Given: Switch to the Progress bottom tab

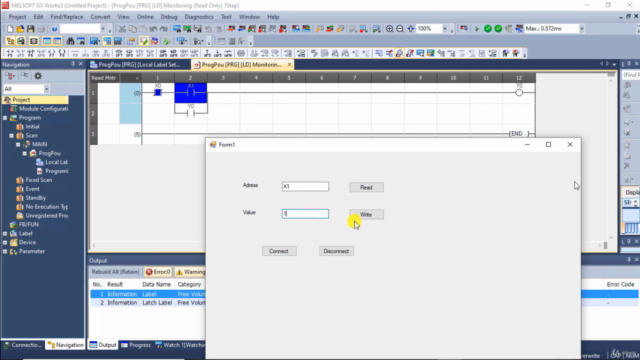Looking at the screenshot, I should [x=136, y=345].
